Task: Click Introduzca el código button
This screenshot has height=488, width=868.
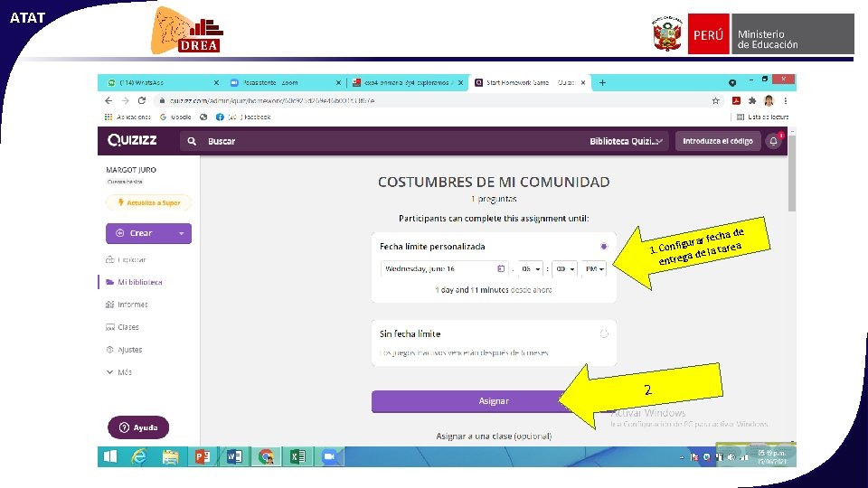Action: pos(717,141)
